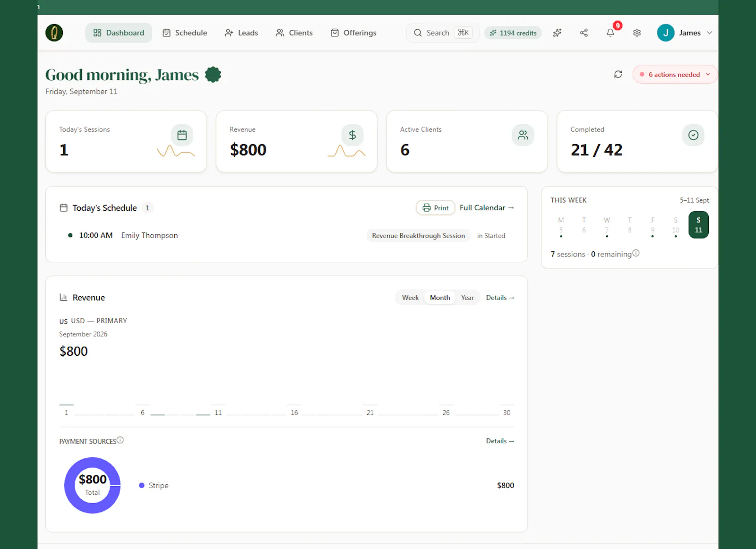Go to the Schedule tab
Image resolution: width=756 pixels, height=549 pixels.
click(185, 33)
